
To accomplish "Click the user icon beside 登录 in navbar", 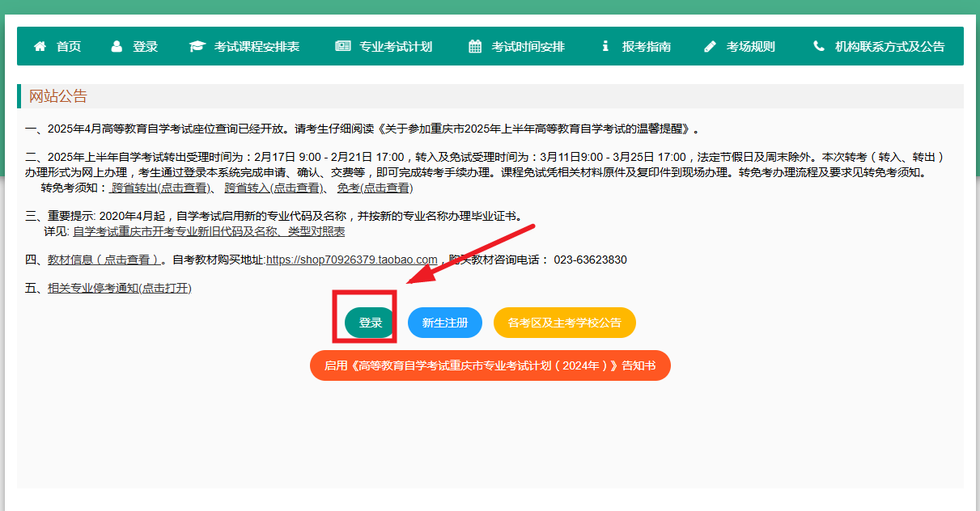I will point(117,47).
